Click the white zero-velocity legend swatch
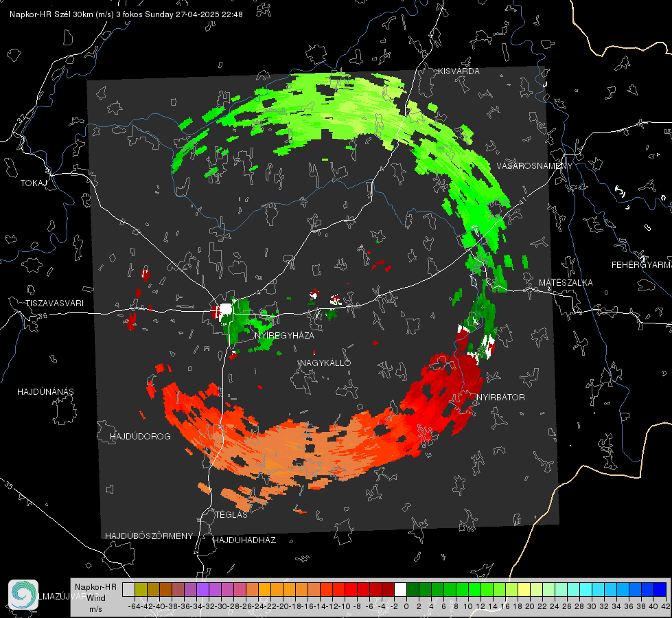Screen dimensions: 672x618 [400, 590]
